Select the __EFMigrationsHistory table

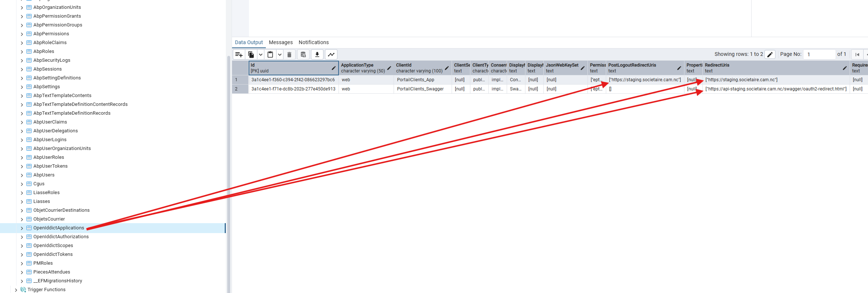click(58, 281)
